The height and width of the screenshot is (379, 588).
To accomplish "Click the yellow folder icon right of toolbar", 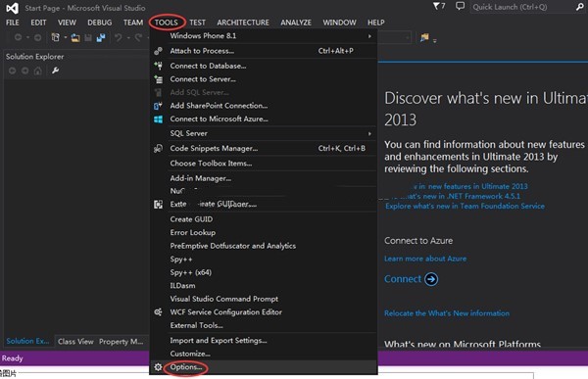I will click(424, 37).
